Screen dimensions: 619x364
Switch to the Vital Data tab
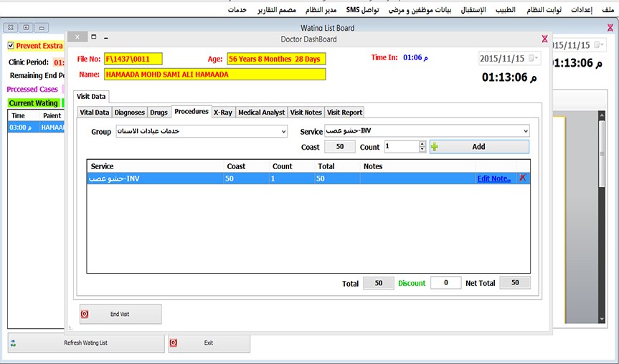coord(94,112)
